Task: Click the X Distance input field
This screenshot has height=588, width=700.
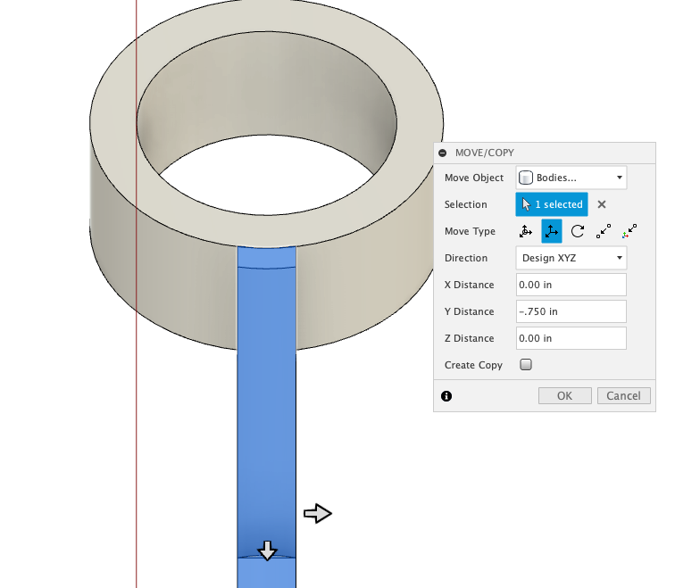Action: coord(571,285)
